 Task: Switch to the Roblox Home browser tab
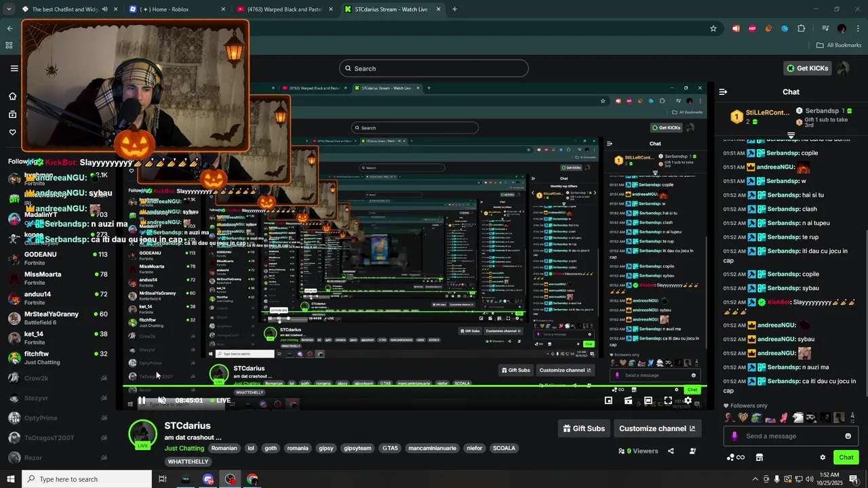pos(176,9)
